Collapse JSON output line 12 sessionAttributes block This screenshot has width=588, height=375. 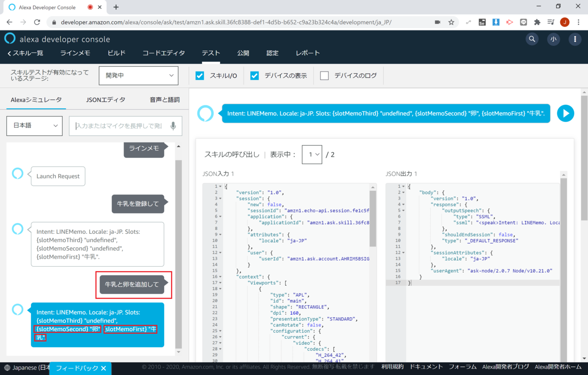[x=404, y=252]
